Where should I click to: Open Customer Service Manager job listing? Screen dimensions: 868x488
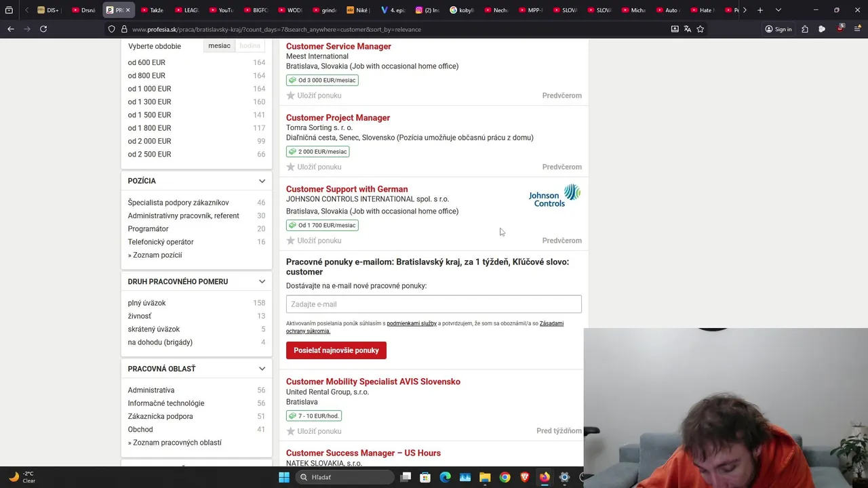click(x=338, y=46)
